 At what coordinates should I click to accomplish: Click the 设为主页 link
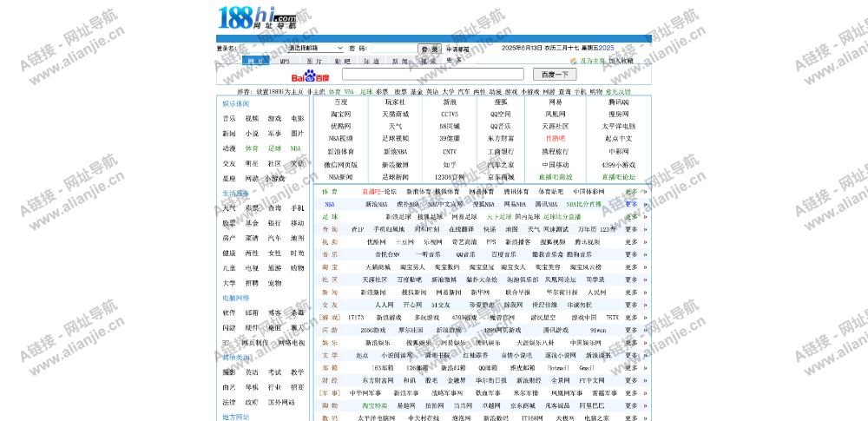tap(592, 61)
